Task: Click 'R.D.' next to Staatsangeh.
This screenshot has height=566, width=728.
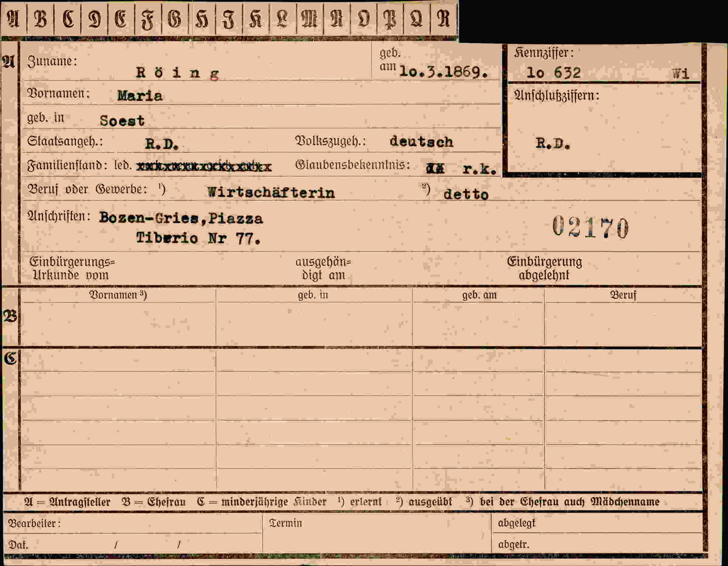Action: pyautogui.click(x=162, y=144)
